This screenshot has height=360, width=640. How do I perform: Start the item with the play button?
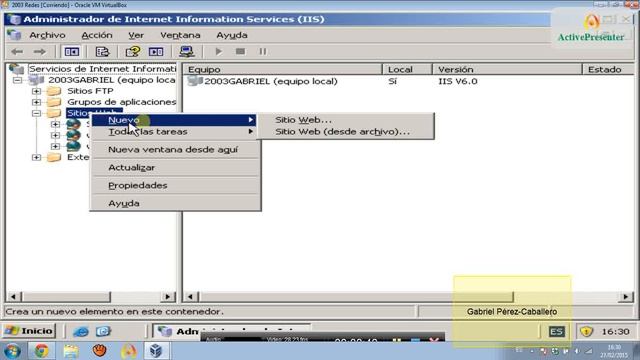click(218, 52)
